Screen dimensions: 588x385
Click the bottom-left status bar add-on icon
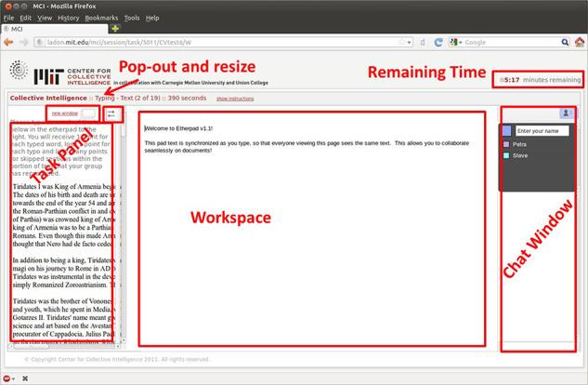pos(8,378)
